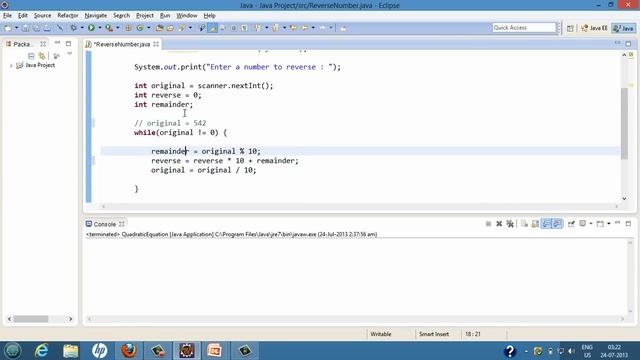Viewport: 640px width, 360px height.
Task: Open the Edit menu
Action: click(x=23, y=16)
